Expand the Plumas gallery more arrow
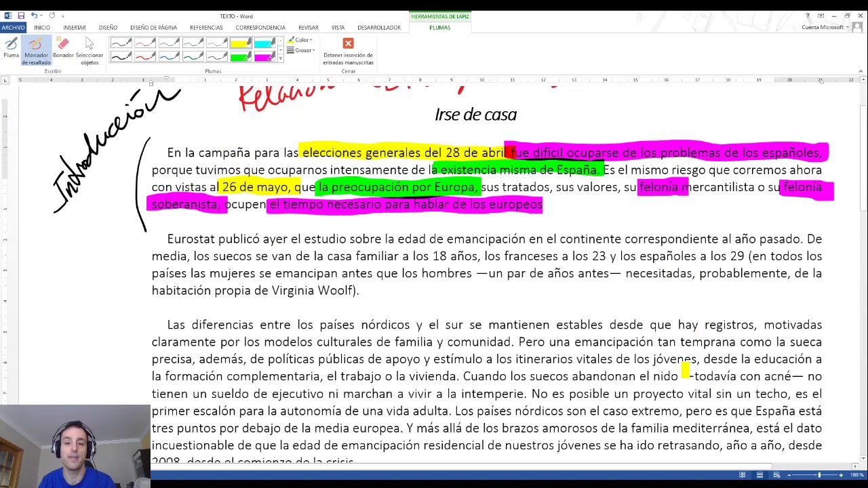This screenshot has height=488, width=868. coord(280,60)
